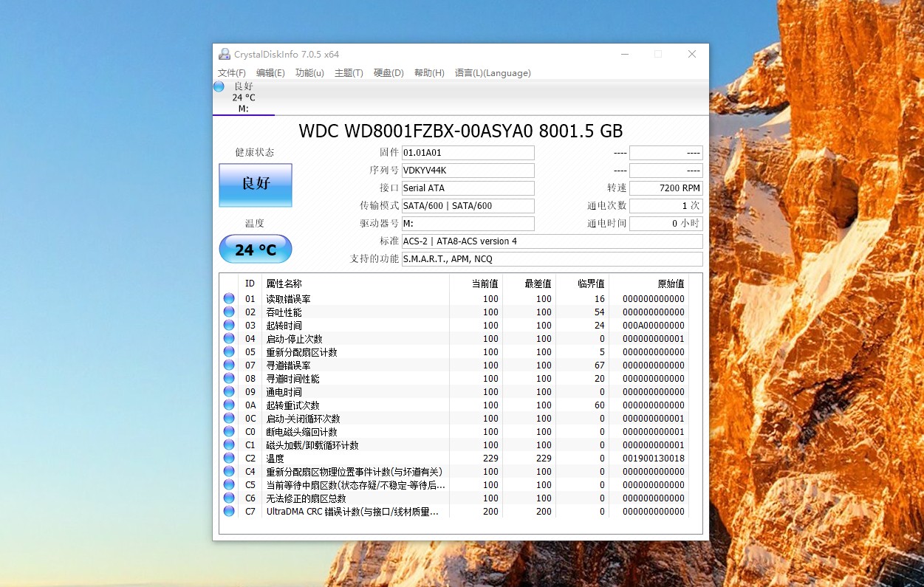Click the 24 °C temperature button
Viewport: 924px width, 587px height.
(255, 249)
